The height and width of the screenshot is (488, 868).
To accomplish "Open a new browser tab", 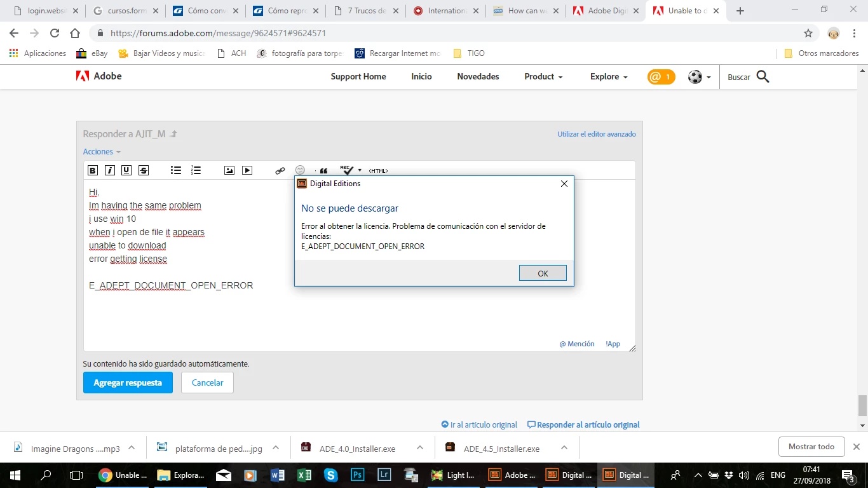I will point(740,11).
